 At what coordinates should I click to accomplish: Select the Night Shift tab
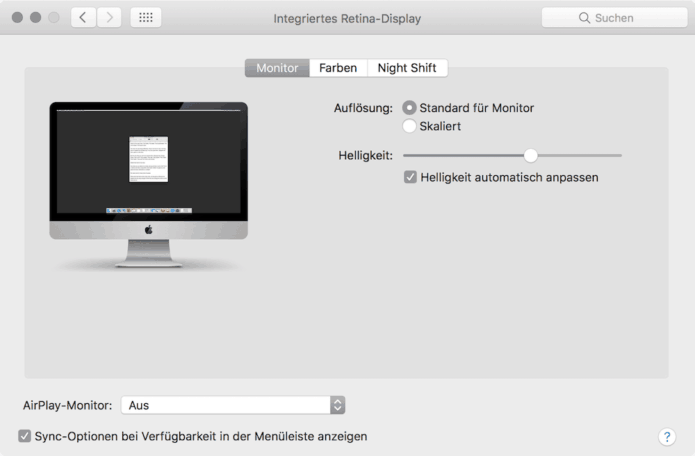[x=407, y=68]
